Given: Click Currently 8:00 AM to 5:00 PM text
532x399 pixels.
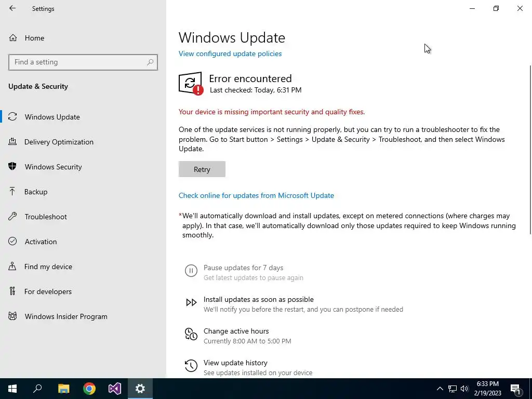Looking at the screenshot, I should click(247, 341).
